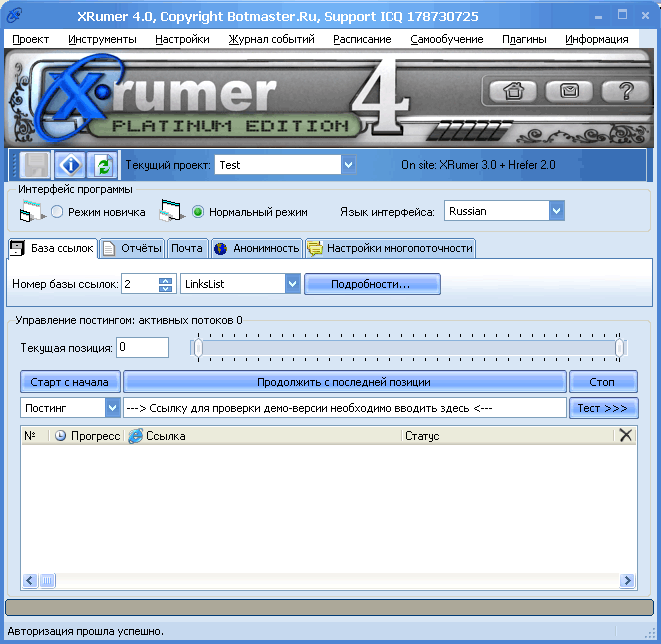Screen dimensions: 661x644
Task: Click the novice mode window icon
Action: click(x=32, y=211)
